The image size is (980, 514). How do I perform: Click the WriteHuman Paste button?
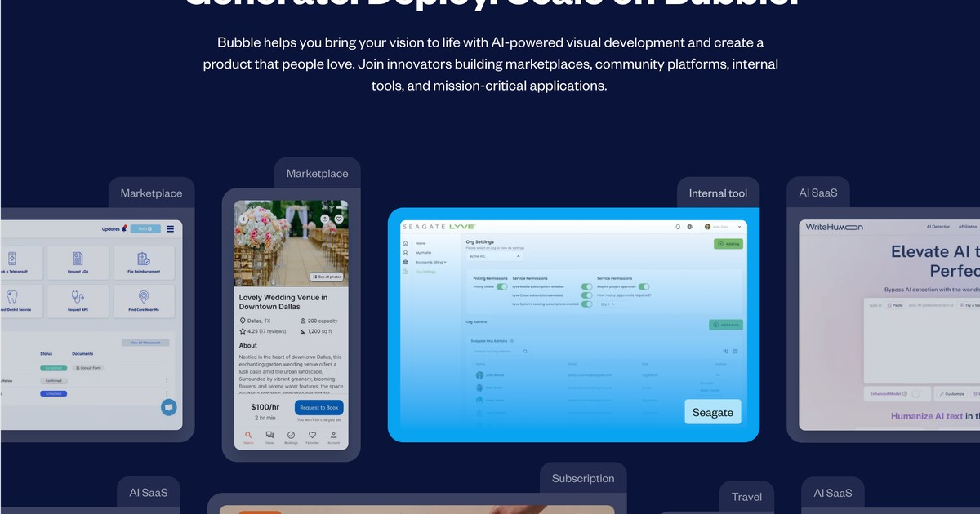pyautogui.click(x=894, y=305)
